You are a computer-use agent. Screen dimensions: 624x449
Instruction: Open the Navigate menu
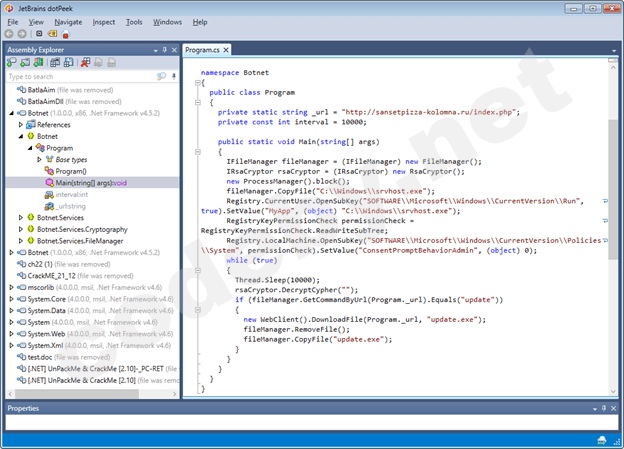68,22
